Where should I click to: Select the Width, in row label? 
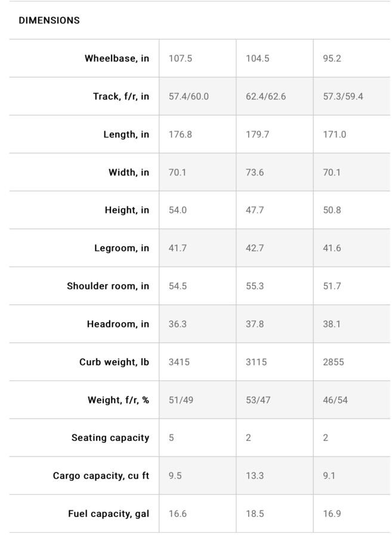point(129,172)
